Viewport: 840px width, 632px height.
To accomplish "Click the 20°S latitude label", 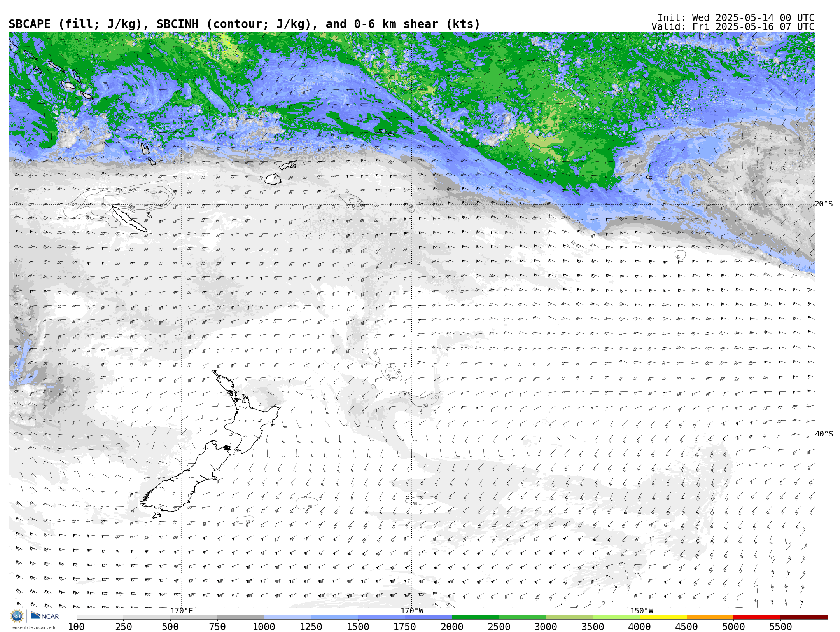I will tap(824, 204).
